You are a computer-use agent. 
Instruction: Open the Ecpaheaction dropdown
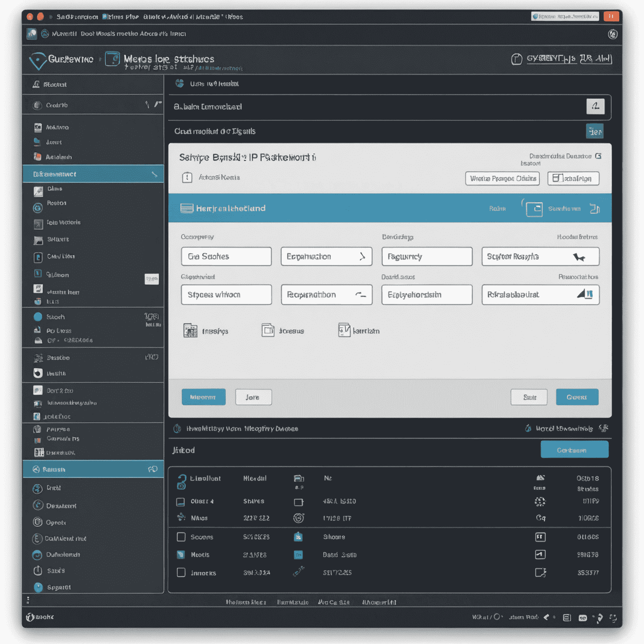[327, 257]
